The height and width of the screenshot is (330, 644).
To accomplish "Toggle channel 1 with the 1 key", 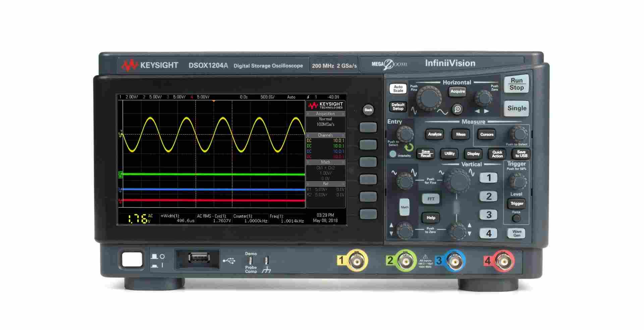I will click(488, 178).
